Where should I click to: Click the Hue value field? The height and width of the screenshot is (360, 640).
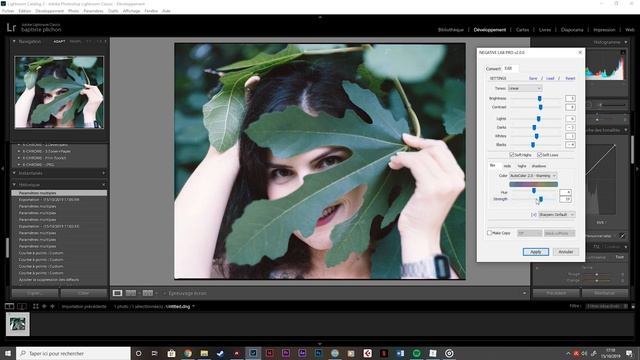[565, 192]
